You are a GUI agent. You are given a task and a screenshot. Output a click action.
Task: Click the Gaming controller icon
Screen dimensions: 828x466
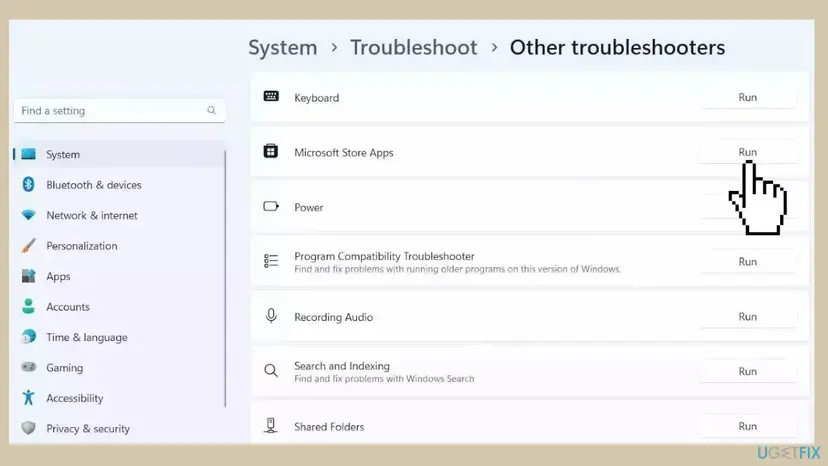(x=29, y=367)
